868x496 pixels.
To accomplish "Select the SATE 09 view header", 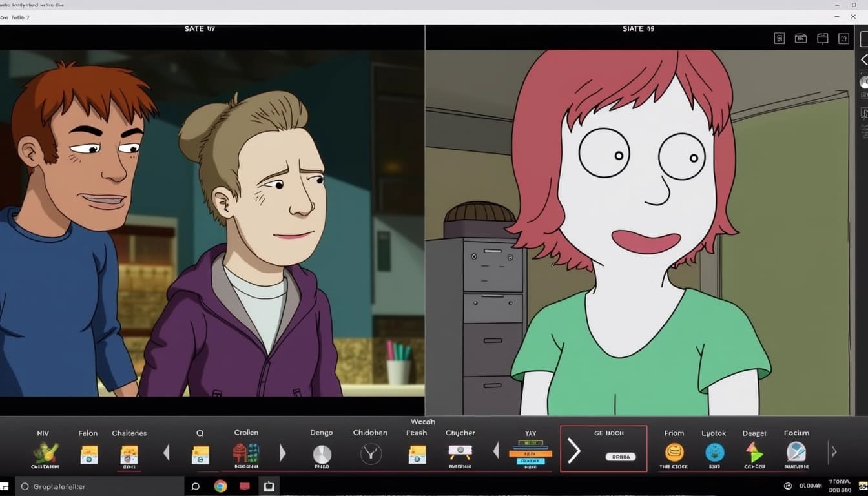I will (200, 28).
